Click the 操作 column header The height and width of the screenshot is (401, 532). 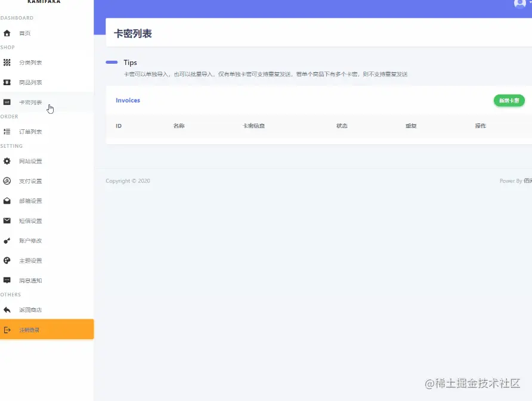[481, 126]
